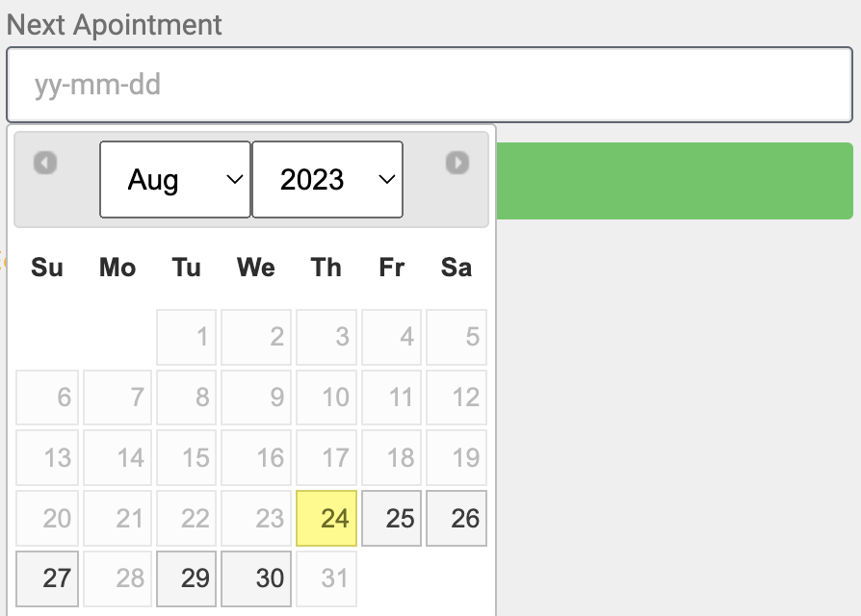Select the highlighted date 24
Image resolution: width=861 pixels, height=616 pixels.
click(326, 519)
